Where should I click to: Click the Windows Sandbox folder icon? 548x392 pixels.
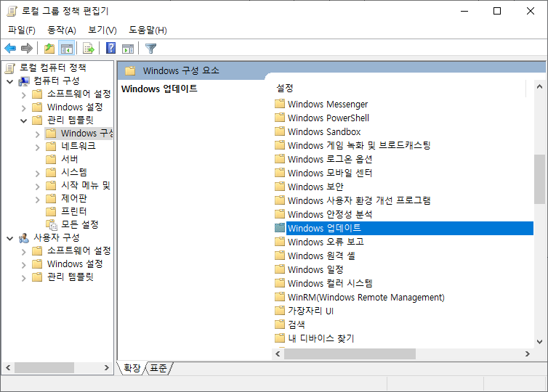pos(280,131)
